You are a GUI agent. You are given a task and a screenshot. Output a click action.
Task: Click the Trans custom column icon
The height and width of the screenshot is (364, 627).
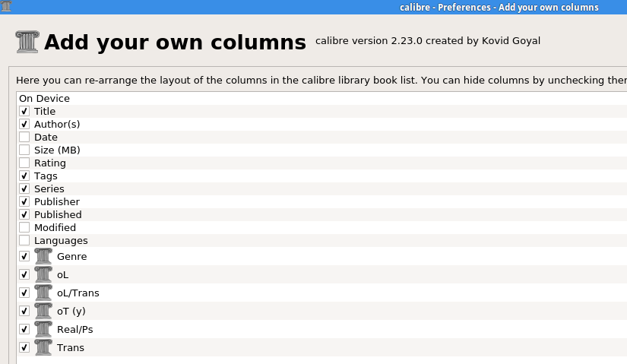(43, 347)
